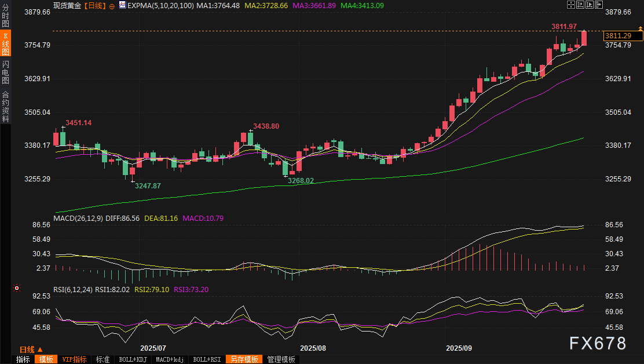Screen dimensions: 644x364
Task: Click the 另存模板 button
Action: coord(244,359)
